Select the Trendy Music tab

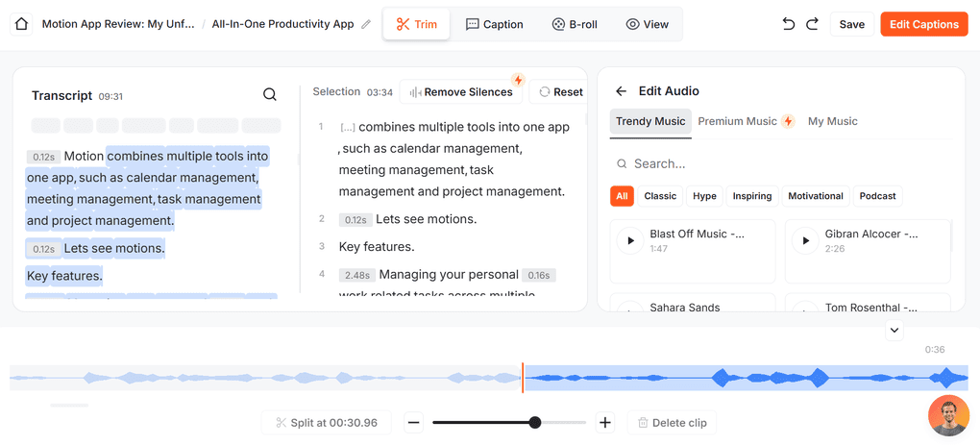pyautogui.click(x=650, y=121)
